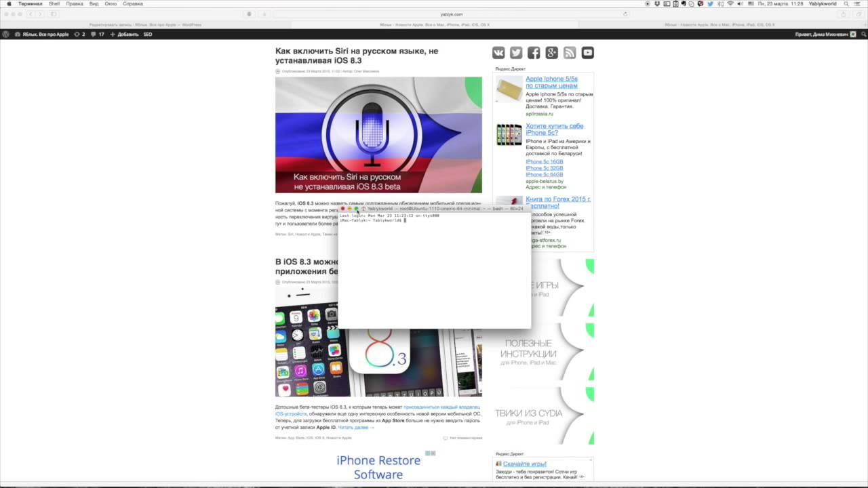The image size is (868, 488).
Task: Open the Facebook social icon on Yablyk page
Action: pos(534,53)
